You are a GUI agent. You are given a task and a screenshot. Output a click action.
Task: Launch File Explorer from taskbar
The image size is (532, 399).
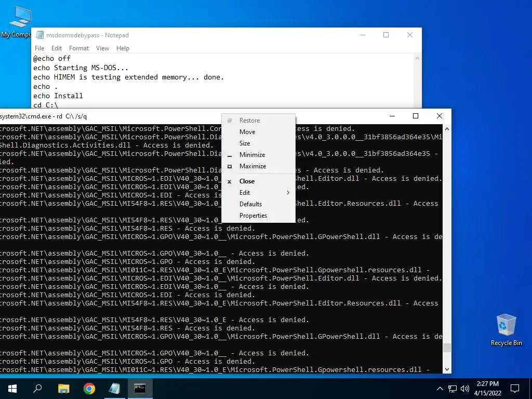[63, 388]
